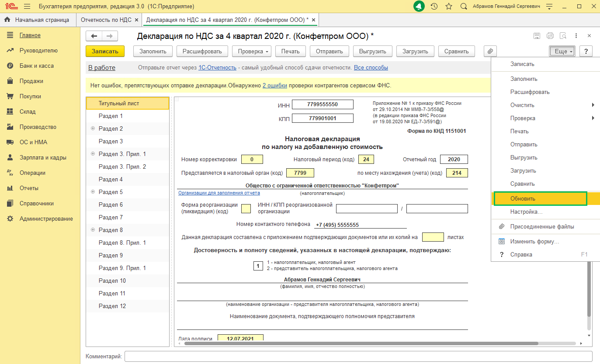
Task: Select Присоединенные файлы menu entry
Action: coord(545,227)
